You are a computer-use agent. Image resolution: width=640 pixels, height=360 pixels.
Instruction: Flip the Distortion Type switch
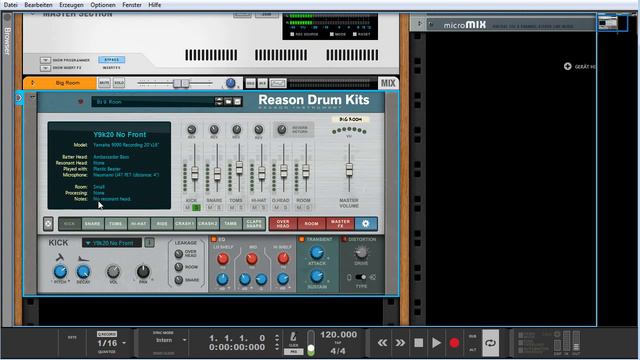360,277
